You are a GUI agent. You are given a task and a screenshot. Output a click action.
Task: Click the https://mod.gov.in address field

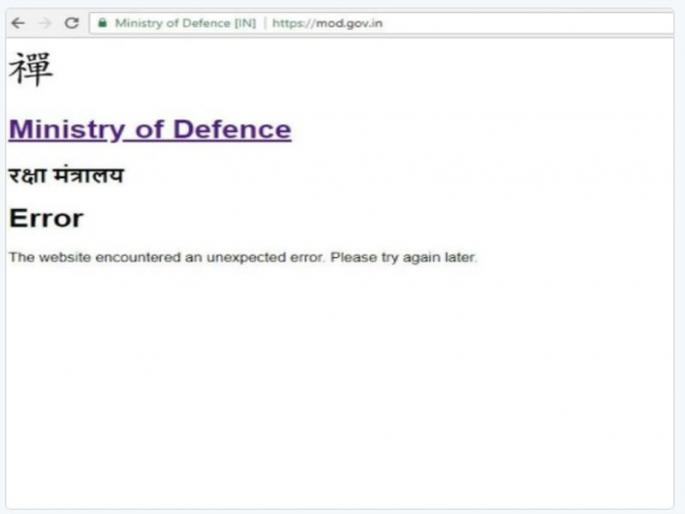tap(382, 23)
